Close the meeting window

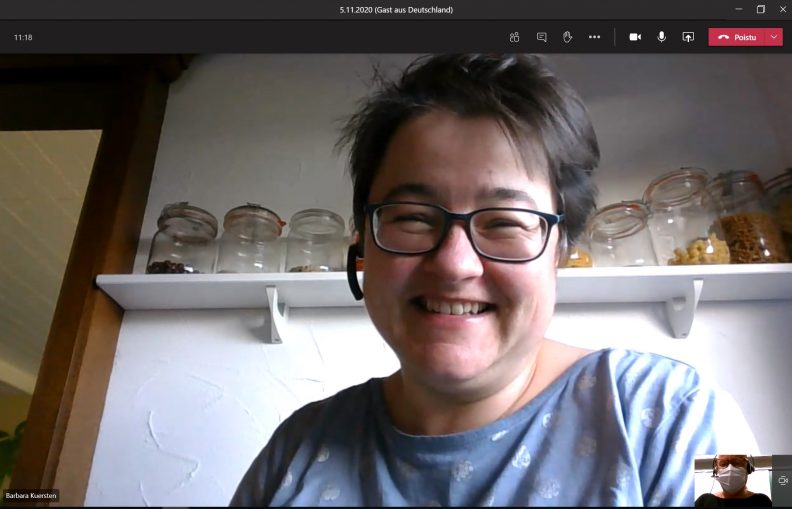pos(782,9)
